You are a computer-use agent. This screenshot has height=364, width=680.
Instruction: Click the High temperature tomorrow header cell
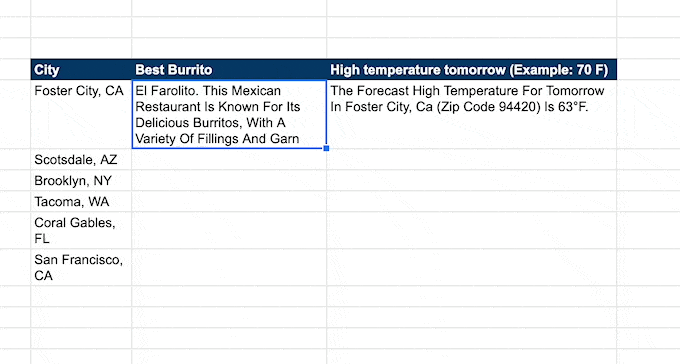[x=471, y=69]
